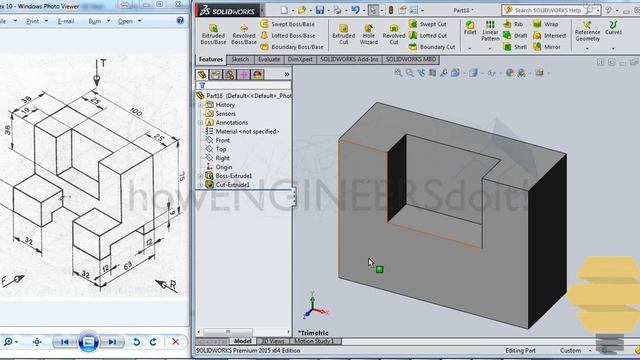The height and width of the screenshot is (360, 640).
Task: Click Delete red X in Photo Viewer
Action: pos(176,342)
